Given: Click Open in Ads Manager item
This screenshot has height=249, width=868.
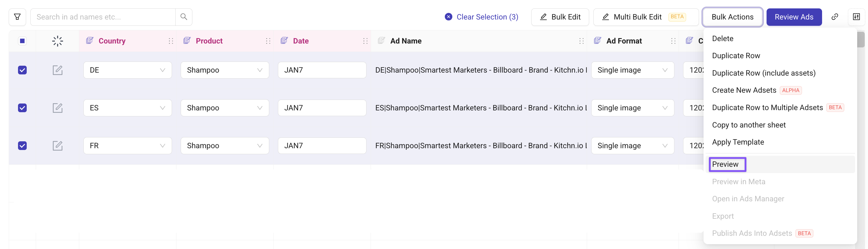Looking at the screenshot, I should (x=780, y=199).
